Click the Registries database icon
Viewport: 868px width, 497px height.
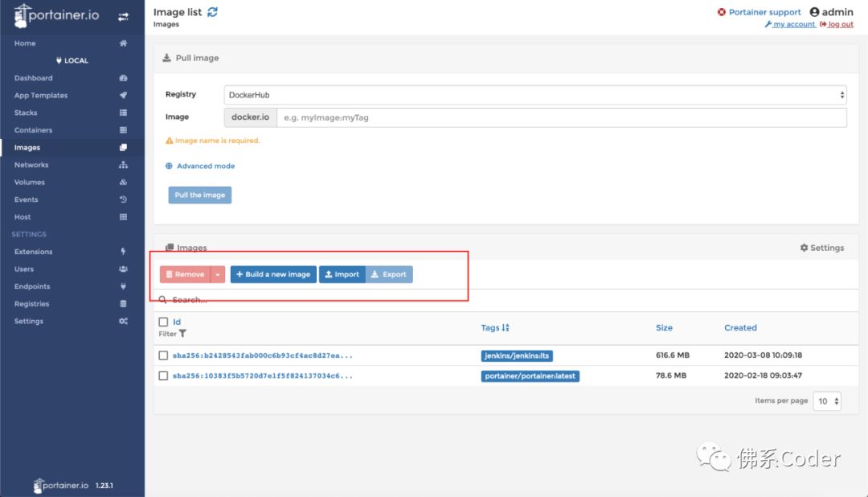point(123,304)
